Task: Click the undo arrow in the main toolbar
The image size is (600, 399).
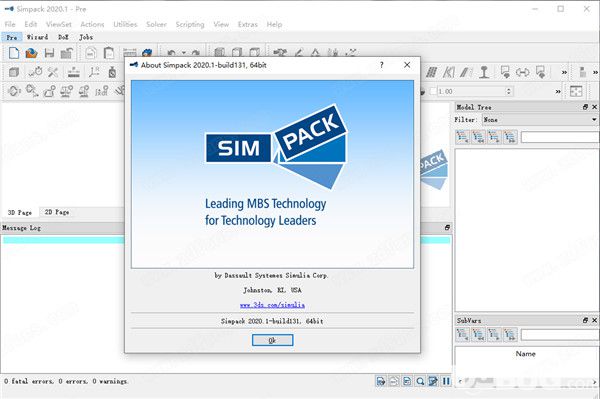Action: tap(171, 53)
